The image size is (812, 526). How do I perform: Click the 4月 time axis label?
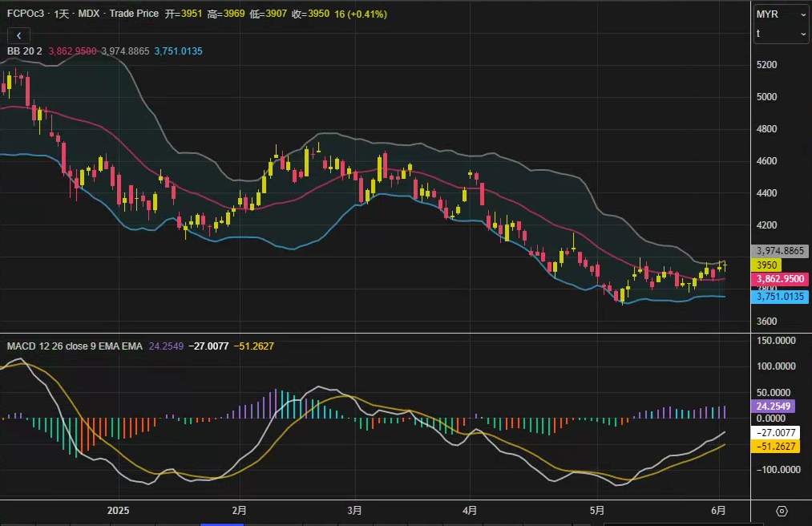coord(470,511)
